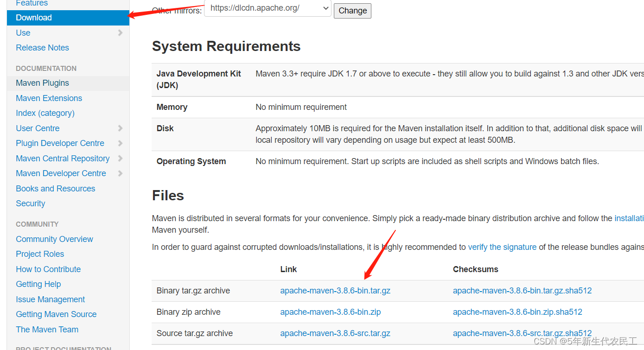Select the Disk requirement row label
Image resolution: width=644 pixels, height=350 pixels.
click(x=165, y=128)
